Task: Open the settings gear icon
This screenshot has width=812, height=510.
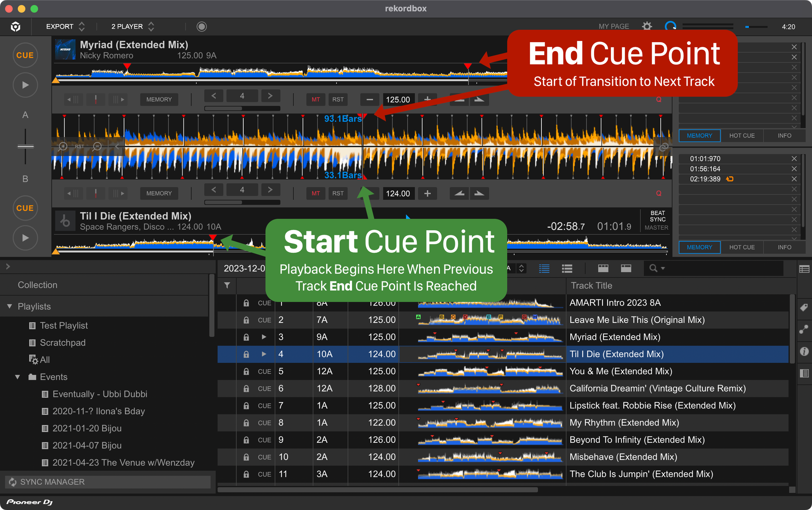Action: pyautogui.click(x=646, y=26)
